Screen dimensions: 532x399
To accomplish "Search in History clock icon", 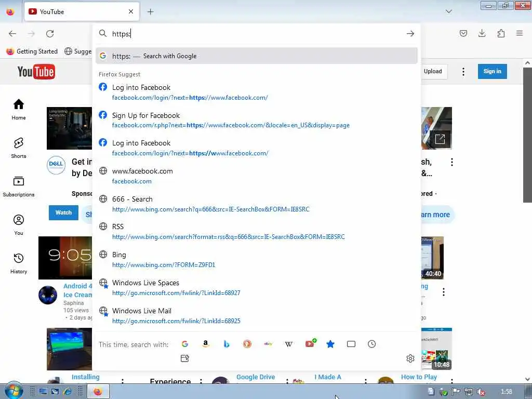I will coord(372,344).
